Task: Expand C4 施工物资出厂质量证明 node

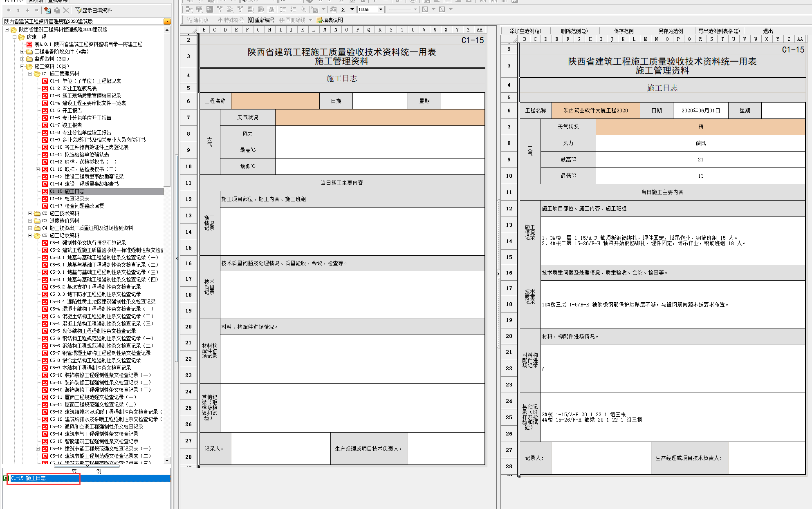Action: 30,228
